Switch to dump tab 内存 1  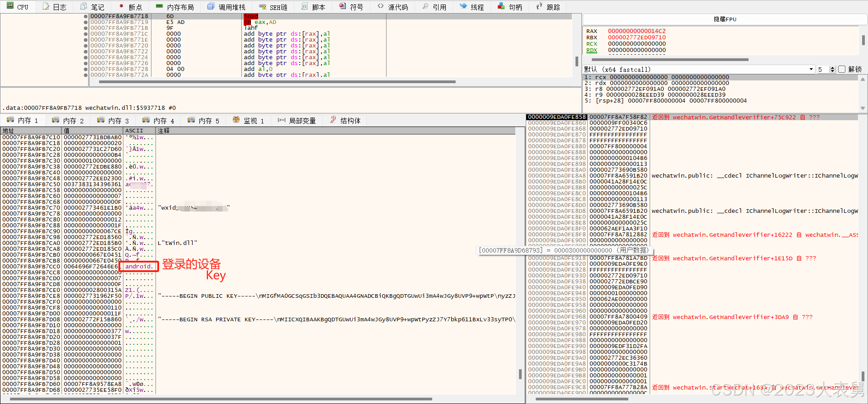coord(23,120)
